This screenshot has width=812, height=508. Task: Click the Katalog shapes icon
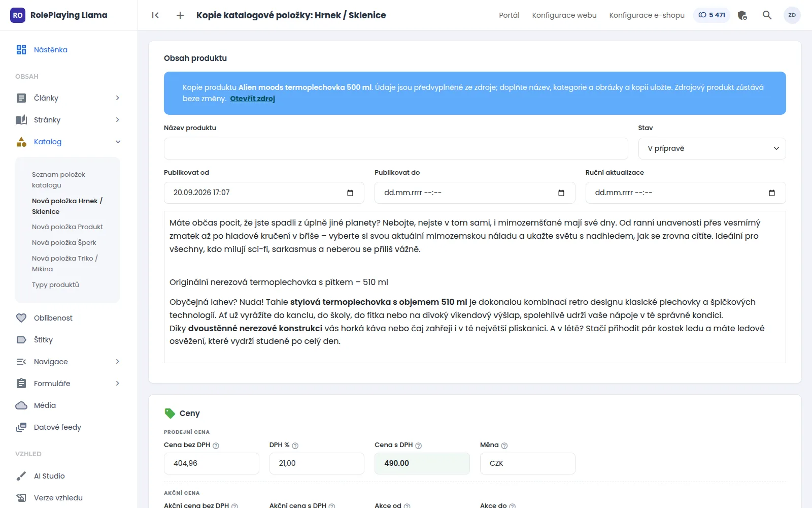(x=21, y=142)
